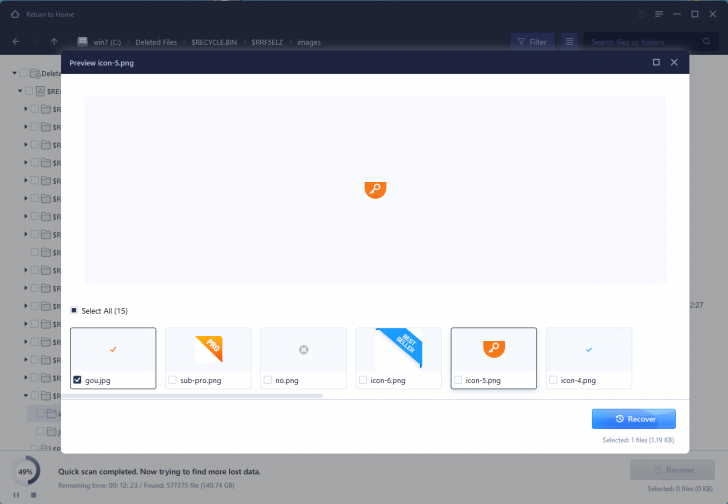Check the icon-5.png checkbox
Image resolution: width=728 pixels, height=504 pixels.
pos(458,380)
